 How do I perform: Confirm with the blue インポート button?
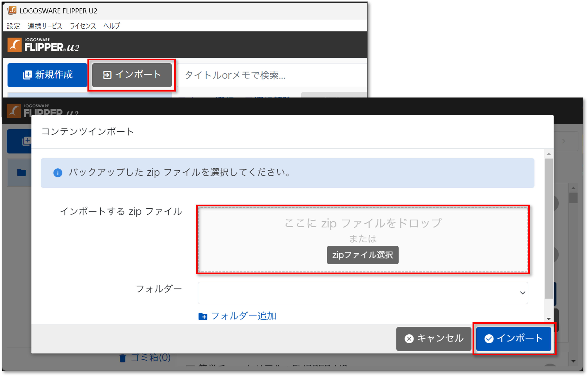[514, 339]
